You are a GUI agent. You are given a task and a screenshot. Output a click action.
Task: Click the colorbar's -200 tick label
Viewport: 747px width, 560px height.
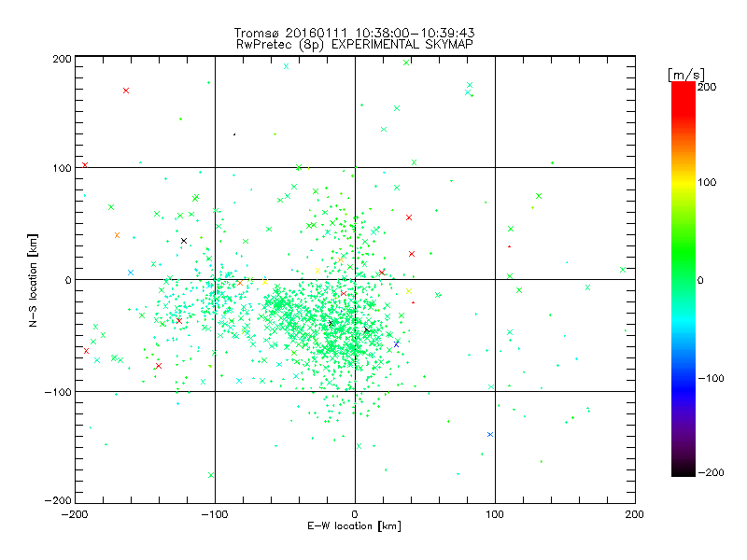click(x=711, y=472)
